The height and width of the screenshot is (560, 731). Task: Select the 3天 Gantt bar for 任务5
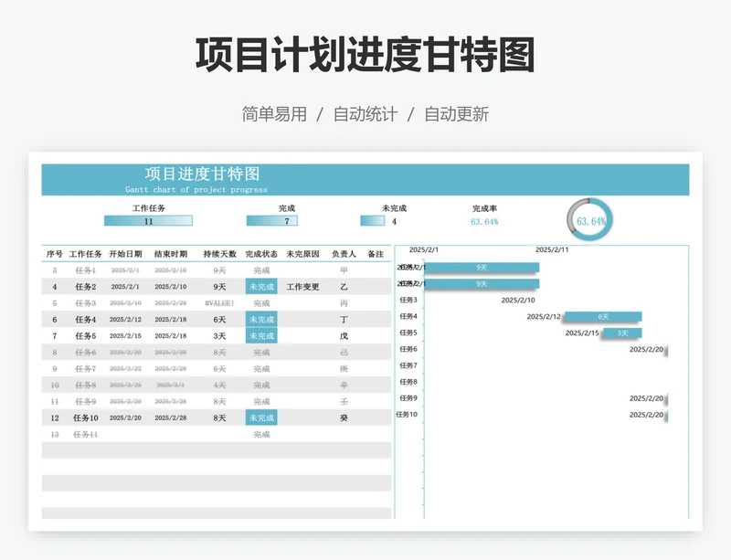622,333
